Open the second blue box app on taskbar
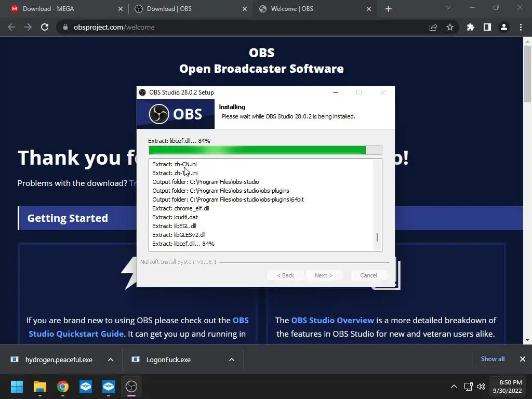 [x=109, y=387]
